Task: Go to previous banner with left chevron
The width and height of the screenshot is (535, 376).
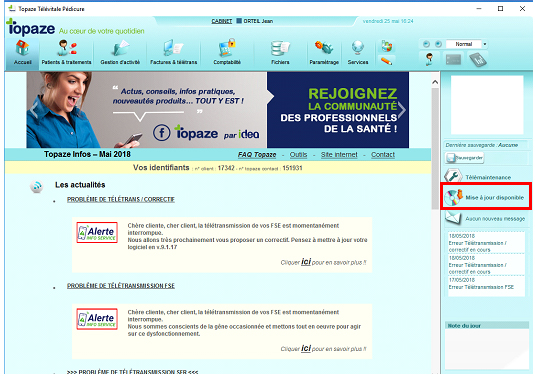Action: pos(34,110)
